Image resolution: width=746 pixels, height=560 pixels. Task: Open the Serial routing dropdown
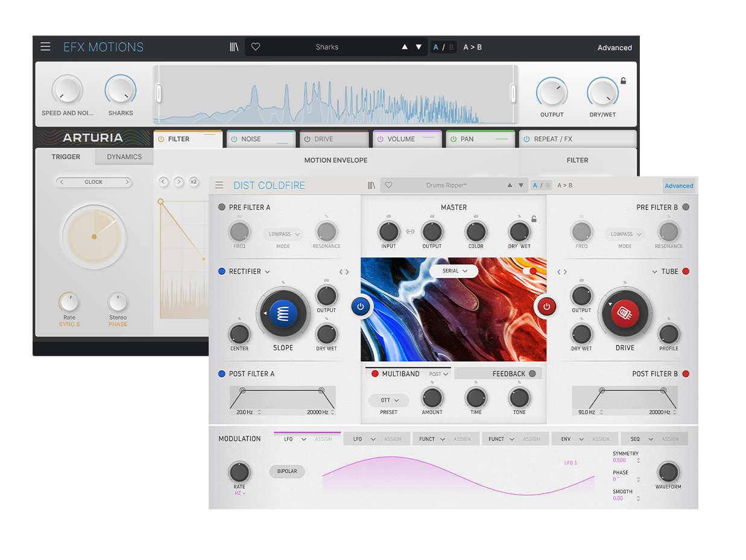coord(454,271)
